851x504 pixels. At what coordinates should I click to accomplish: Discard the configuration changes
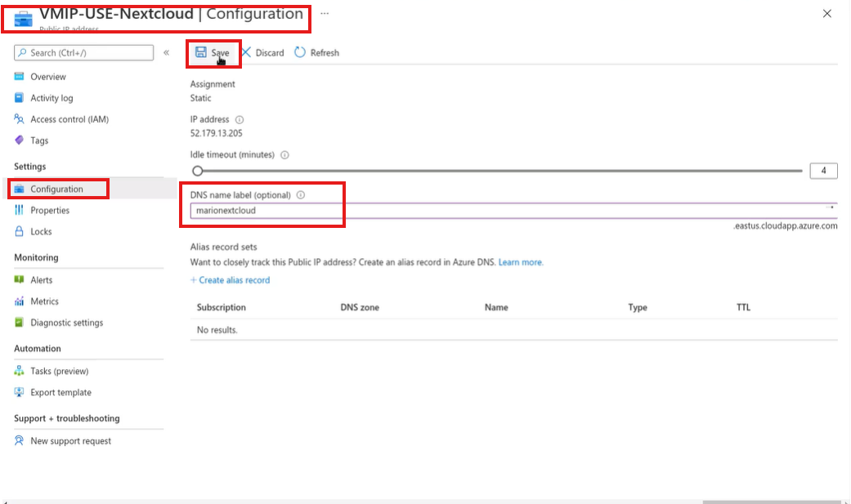(x=270, y=52)
